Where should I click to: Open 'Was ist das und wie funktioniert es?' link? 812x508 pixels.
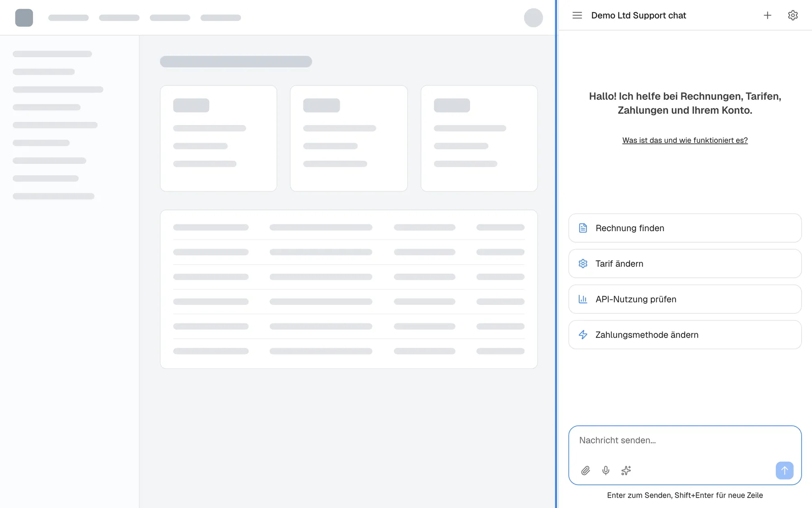tap(685, 140)
